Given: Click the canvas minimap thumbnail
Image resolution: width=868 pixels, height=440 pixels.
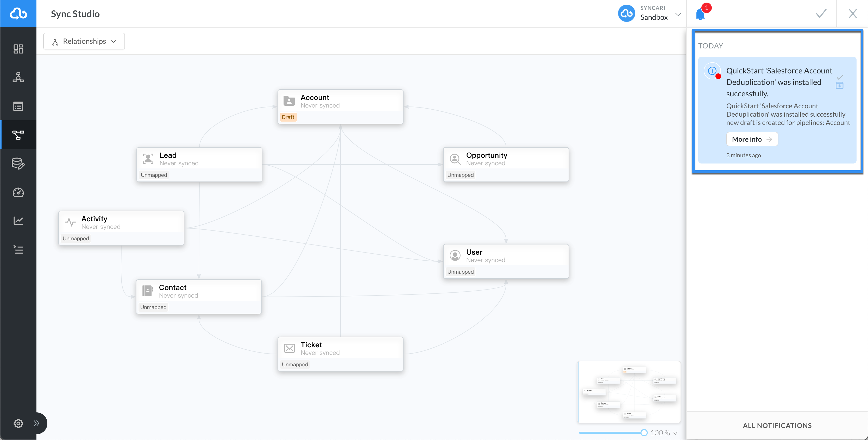Looking at the screenshot, I should tap(630, 392).
